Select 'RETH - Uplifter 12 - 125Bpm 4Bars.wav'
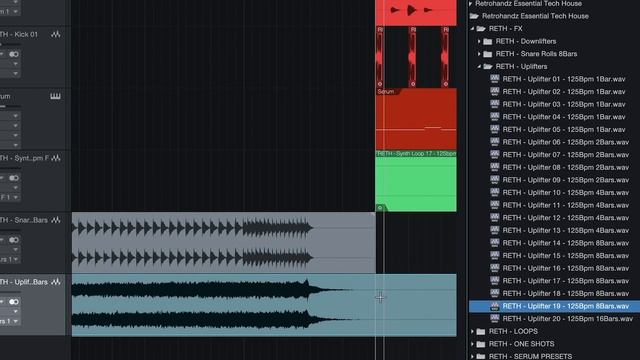This screenshot has height=360, width=640. coord(566,218)
